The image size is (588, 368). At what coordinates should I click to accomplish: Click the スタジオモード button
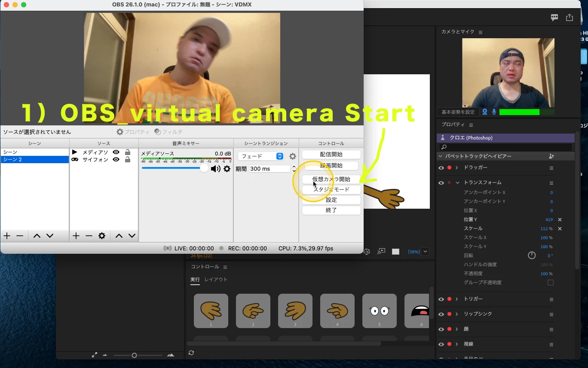click(331, 189)
